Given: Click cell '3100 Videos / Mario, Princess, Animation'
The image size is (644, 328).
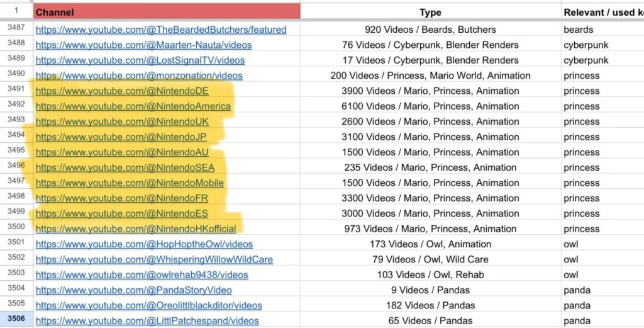Looking at the screenshot, I should pos(430,137).
